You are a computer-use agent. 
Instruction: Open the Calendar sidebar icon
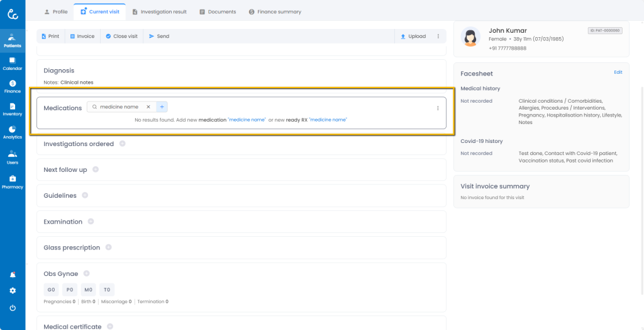point(13,64)
